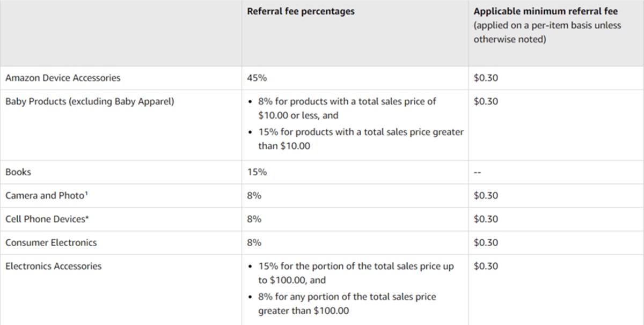Select the Books category label
The height and width of the screenshot is (325, 644).
point(18,172)
